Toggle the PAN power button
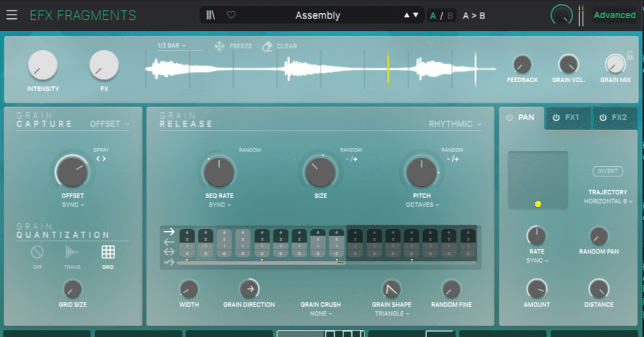Viewport: 644px width, 337px height. pos(509,117)
